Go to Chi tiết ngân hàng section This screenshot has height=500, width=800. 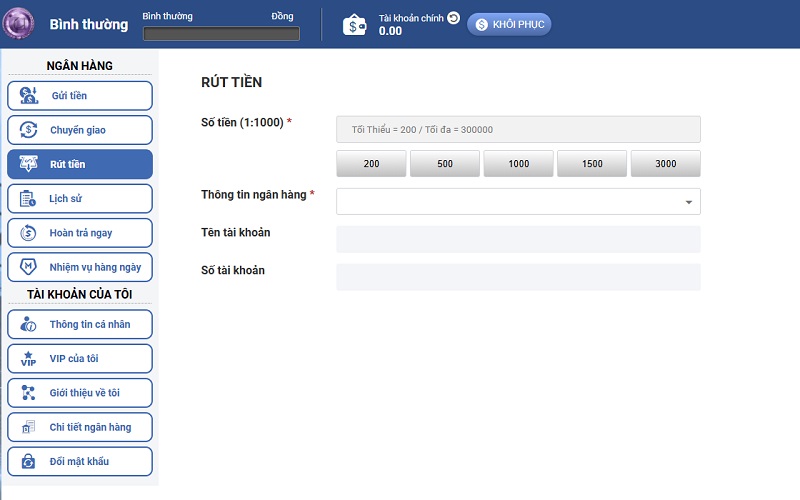[x=80, y=427]
